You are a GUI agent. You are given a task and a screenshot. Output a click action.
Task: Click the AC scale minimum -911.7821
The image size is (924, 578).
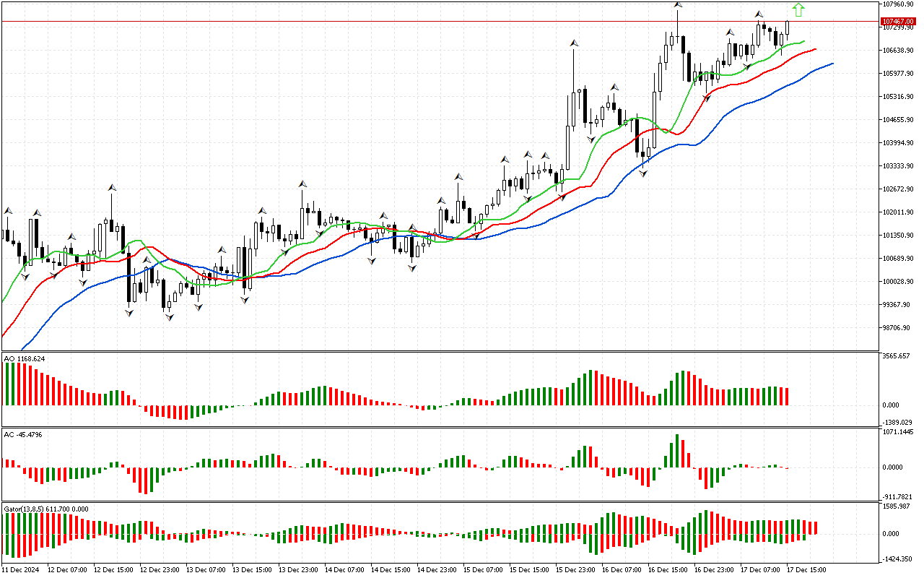tap(898, 497)
